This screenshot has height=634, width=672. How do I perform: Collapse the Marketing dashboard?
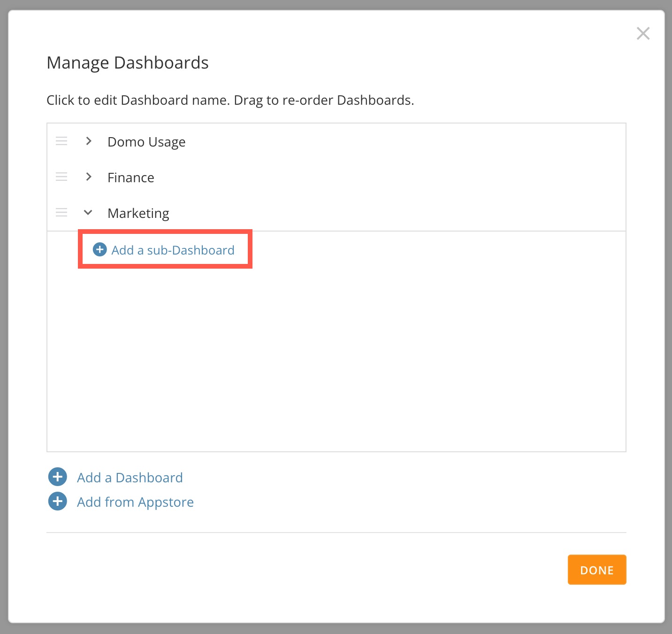point(88,213)
